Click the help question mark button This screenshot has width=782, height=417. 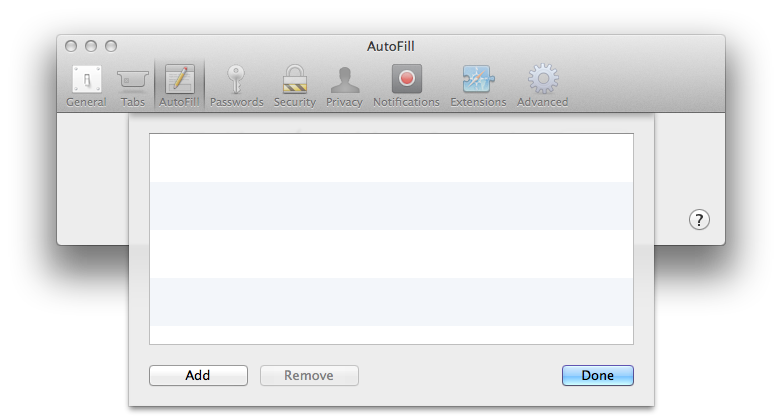coord(699,219)
